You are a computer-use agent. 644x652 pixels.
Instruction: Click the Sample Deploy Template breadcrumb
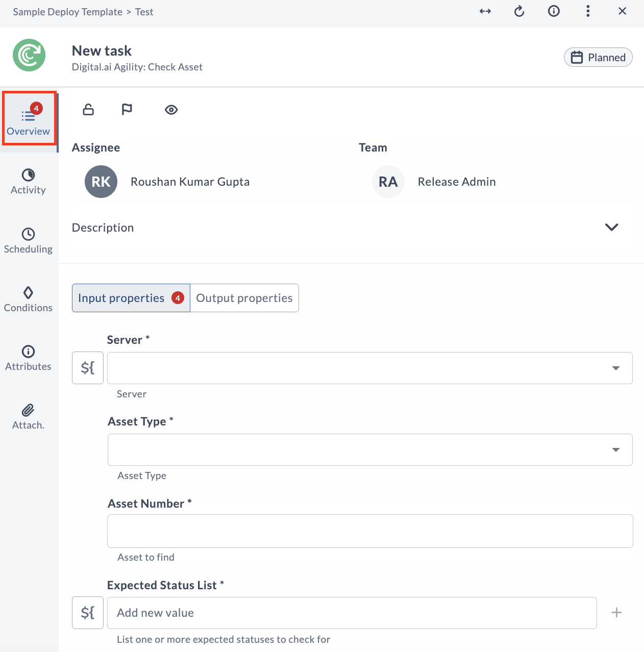tap(68, 12)
